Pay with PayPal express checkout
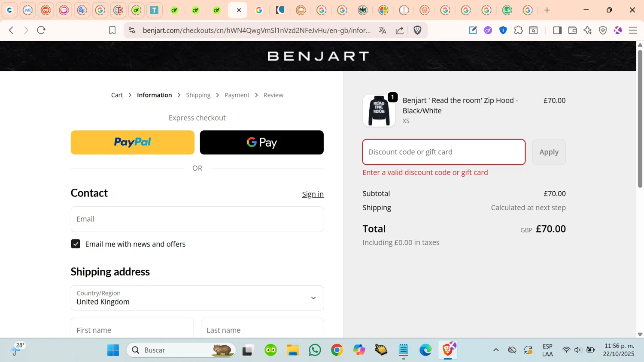 pos(133,142)
